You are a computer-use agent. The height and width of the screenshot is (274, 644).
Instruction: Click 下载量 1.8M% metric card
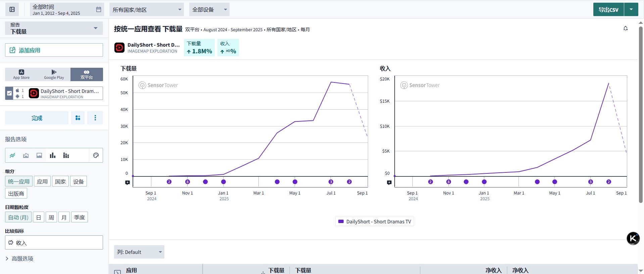(199, 48)
